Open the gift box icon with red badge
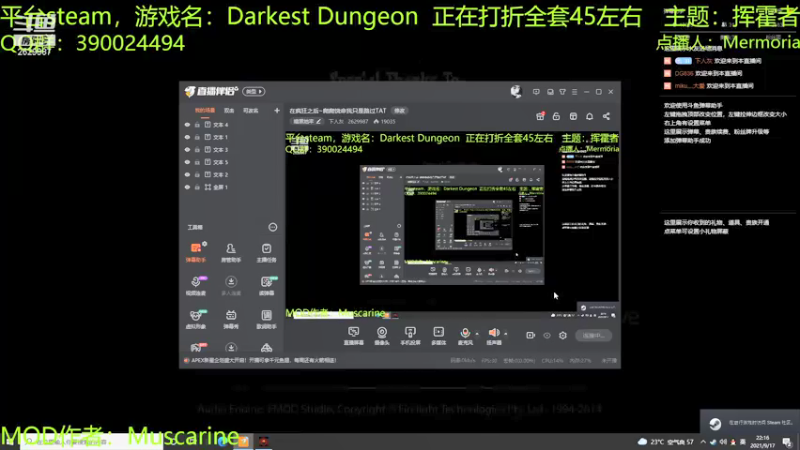Viewport: 800px width, 450px height. [540, 116]
